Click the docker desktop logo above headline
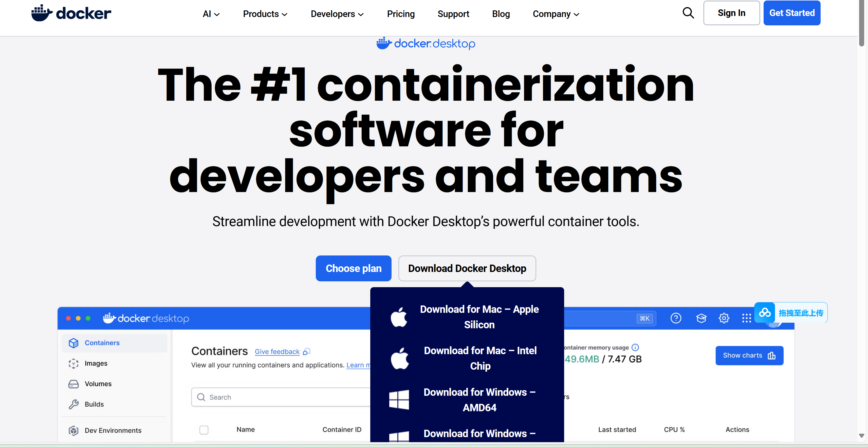This screenshot has height=447, width=868. pos(426,43)
